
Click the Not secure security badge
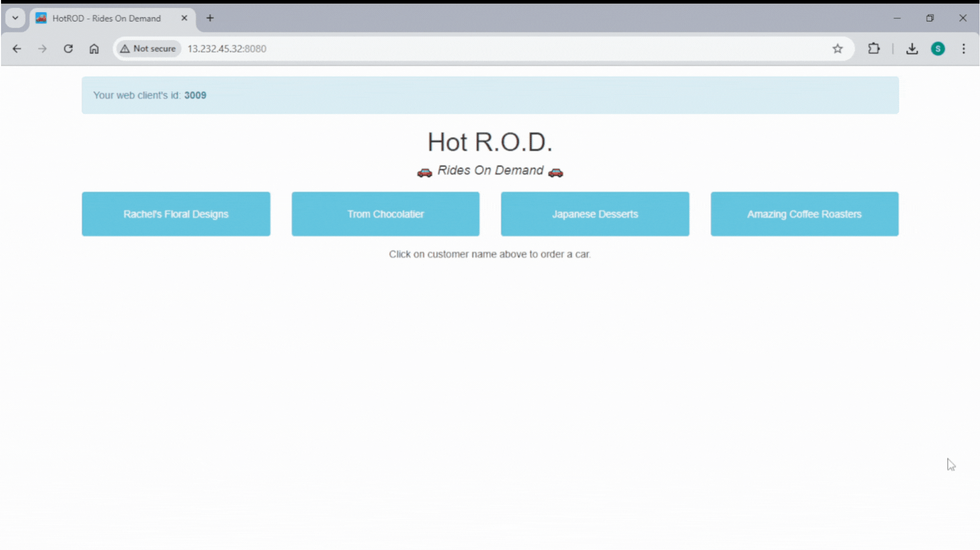[x=148, y=49]
